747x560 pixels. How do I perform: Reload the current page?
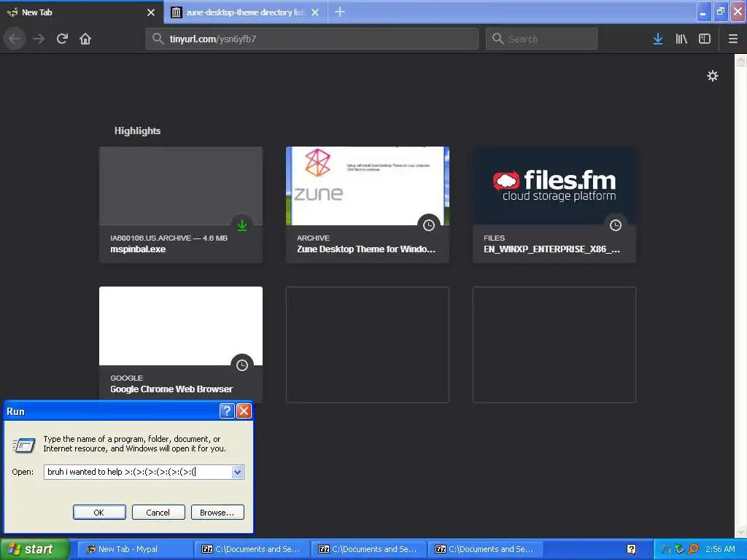(62, 39)
